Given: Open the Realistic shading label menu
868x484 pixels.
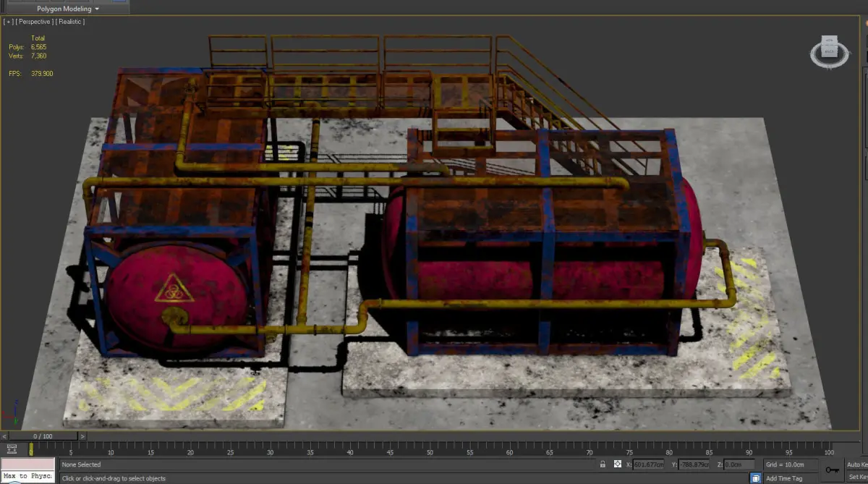Looking at the screenshot, I should (x=70, y=22).
